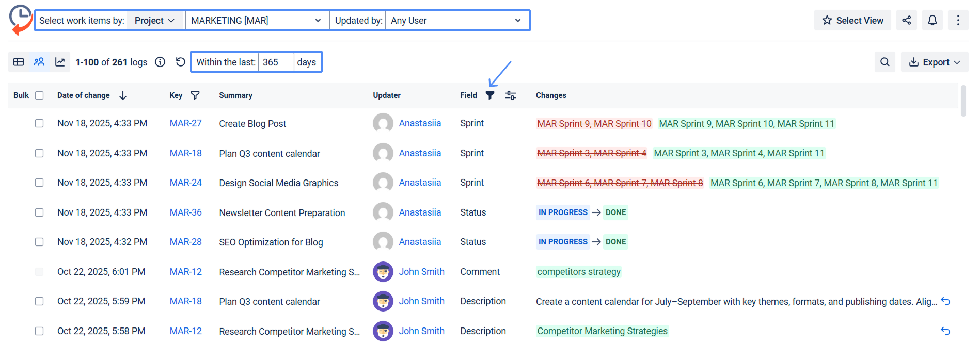Click the refresh logs icon
The width and height of the screenshot is (980, 344).
[180, 62]
